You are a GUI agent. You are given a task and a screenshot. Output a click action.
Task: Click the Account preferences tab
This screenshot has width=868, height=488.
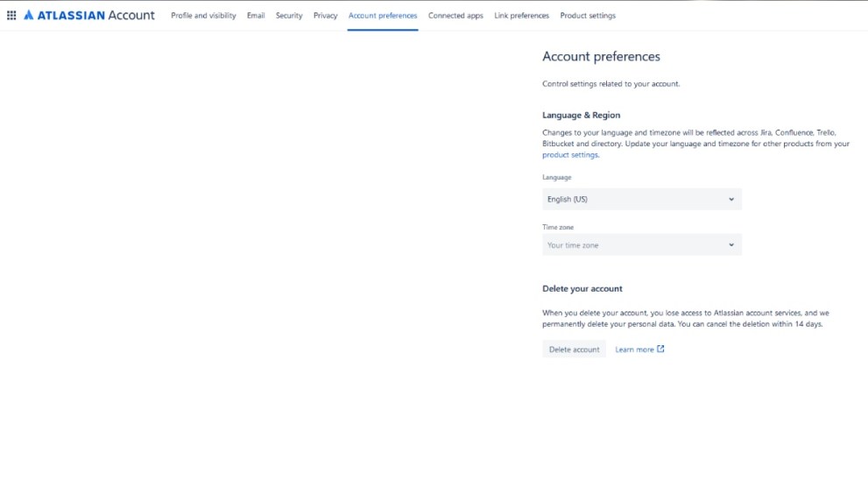click(x=383, y=16)
